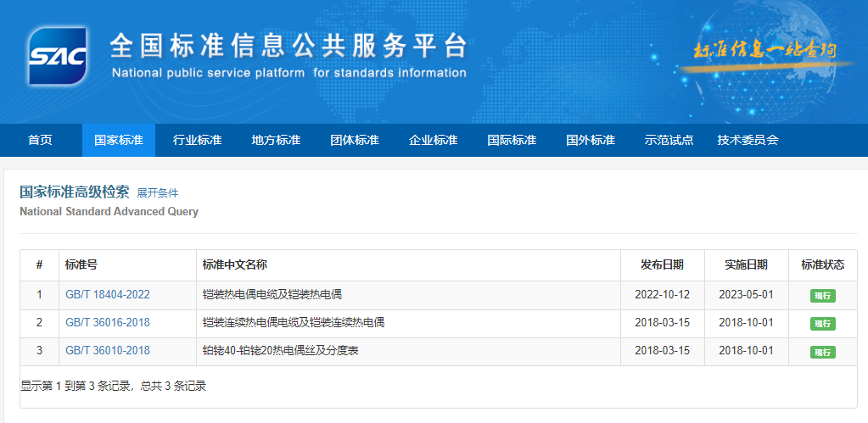Open the 国外标准 section
Screen dimensions: 868x423
(591, 141)
